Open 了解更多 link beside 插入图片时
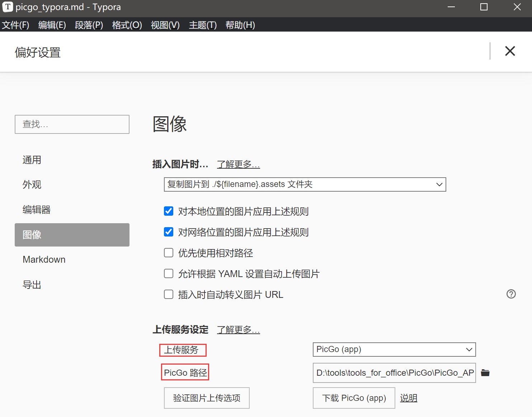 click(238, 164)
